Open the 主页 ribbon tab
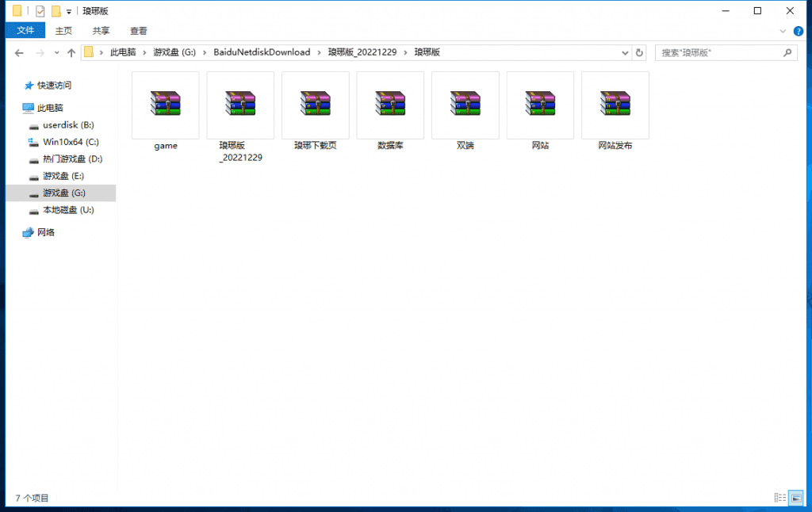Viewport: 812px width, 512px height. click(63, 31)
